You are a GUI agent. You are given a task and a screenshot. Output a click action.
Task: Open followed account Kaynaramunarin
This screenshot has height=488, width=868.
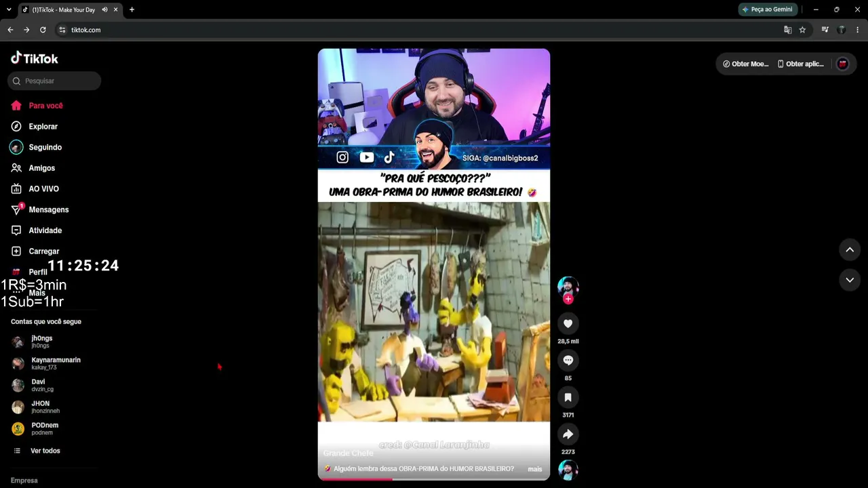pos(56,363)
